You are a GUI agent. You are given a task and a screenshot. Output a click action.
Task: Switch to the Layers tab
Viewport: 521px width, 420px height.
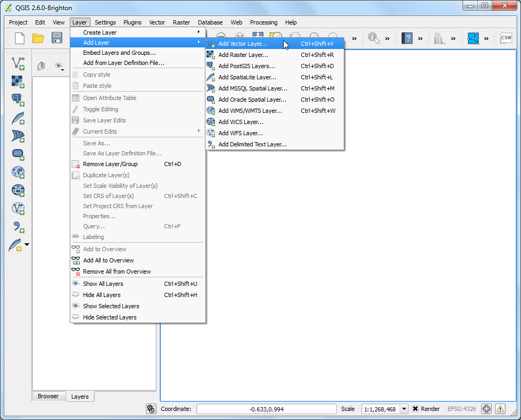pyautogui.click(x=80, y=397)
